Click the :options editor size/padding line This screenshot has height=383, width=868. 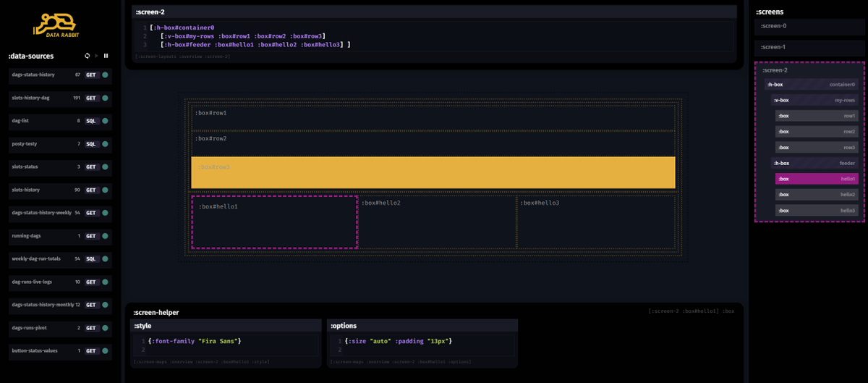[x=400, y=340]
